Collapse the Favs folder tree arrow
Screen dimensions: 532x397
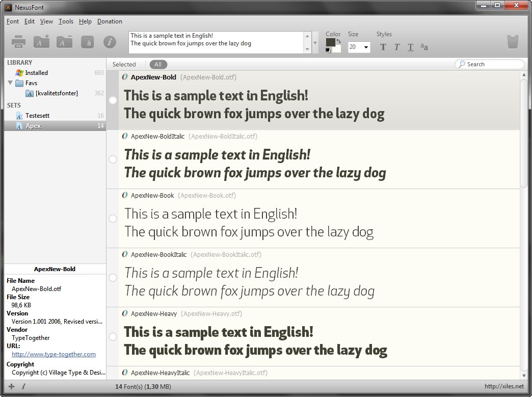point(10,83)
